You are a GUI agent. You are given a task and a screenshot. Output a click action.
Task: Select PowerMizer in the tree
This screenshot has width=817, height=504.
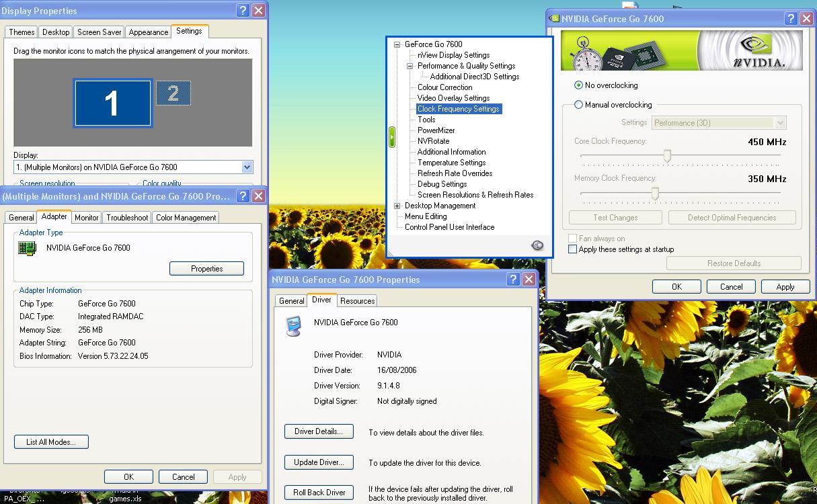[x=436, y=130]
